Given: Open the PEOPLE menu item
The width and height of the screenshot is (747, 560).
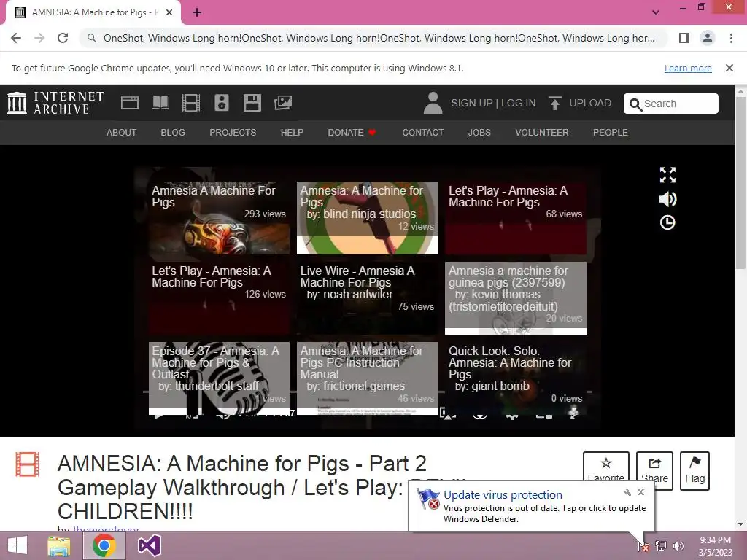Looking at the screenshot, I should 611,133.
